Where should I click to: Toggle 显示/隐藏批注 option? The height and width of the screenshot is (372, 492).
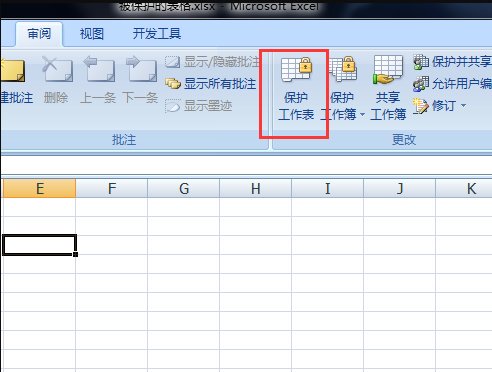(x=212, y=62)
